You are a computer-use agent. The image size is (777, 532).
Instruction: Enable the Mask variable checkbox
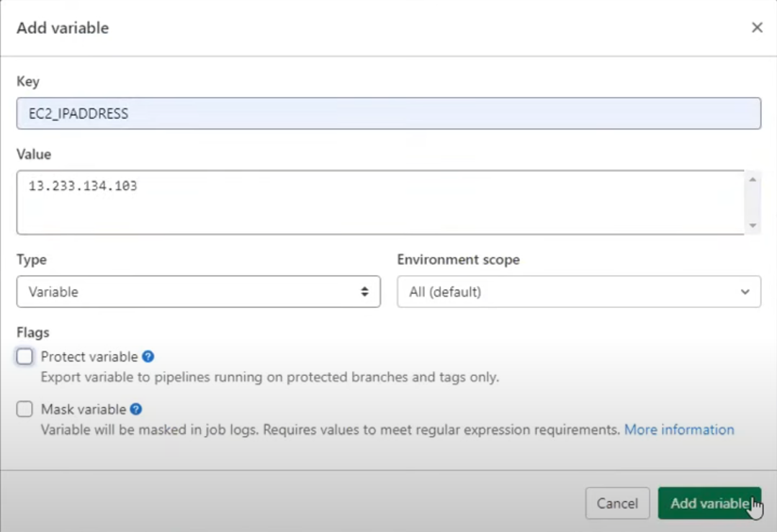point(25,409)
